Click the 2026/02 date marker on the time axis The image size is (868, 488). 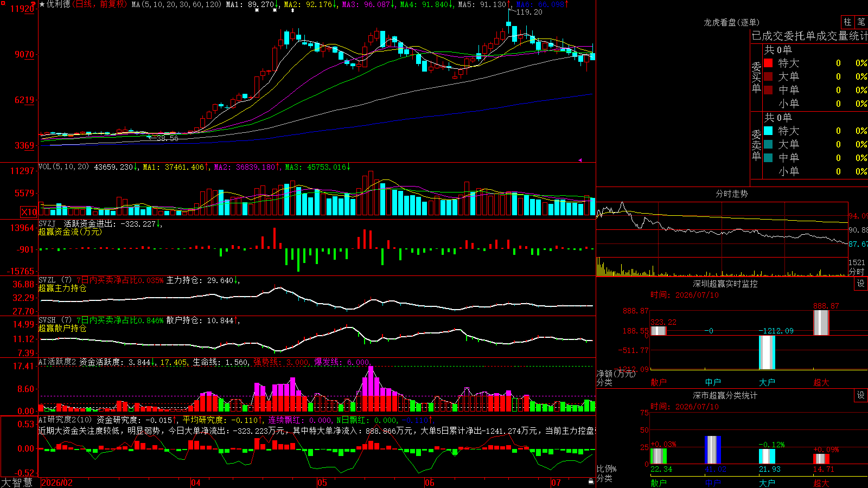[57, 483]
